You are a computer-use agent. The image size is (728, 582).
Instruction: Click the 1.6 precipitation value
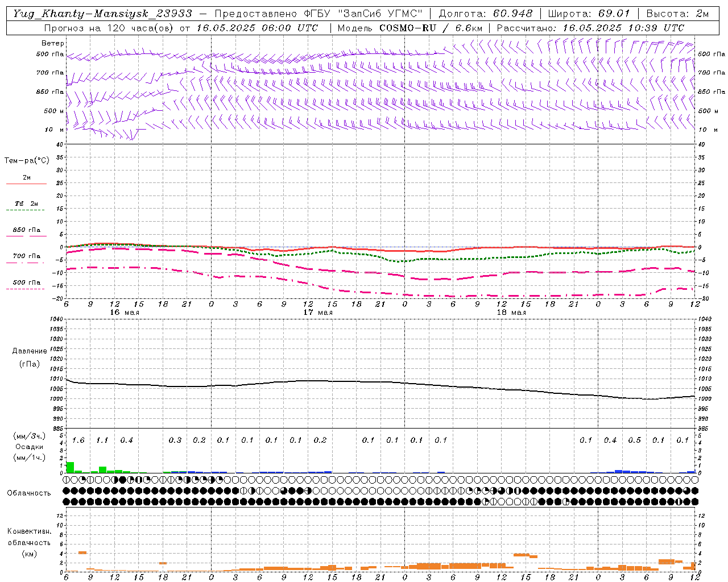click(x=78, y=440)
